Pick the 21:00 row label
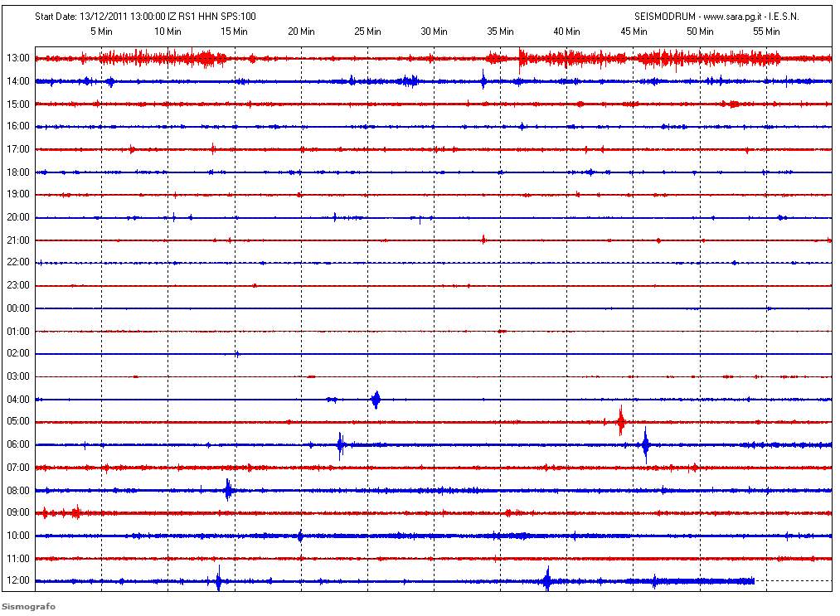The width and height of the screenshot is (840, 616). click(18, 240)
